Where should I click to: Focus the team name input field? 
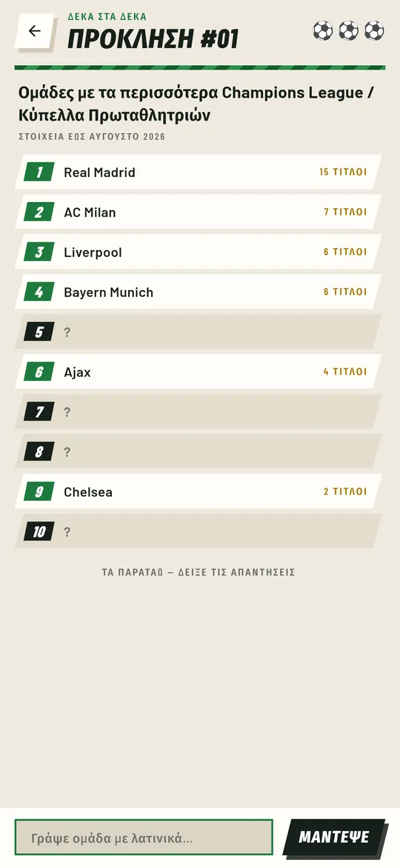[x=144, y=838]
